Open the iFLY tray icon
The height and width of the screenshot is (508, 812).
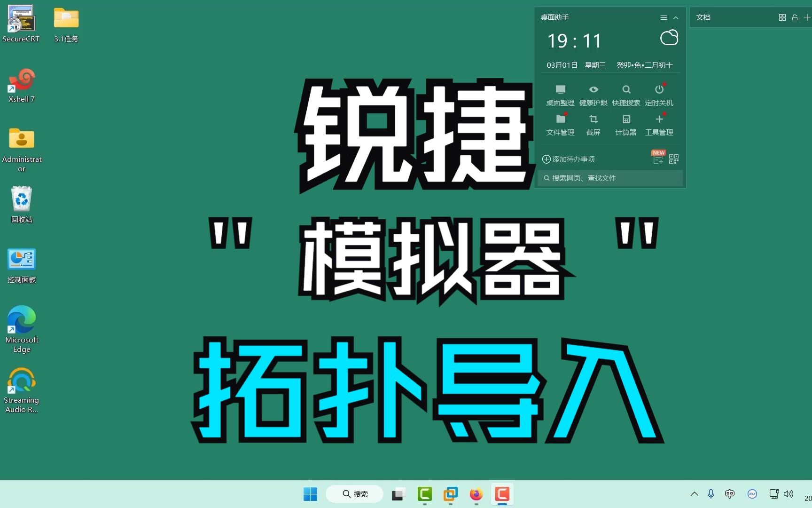752,494
